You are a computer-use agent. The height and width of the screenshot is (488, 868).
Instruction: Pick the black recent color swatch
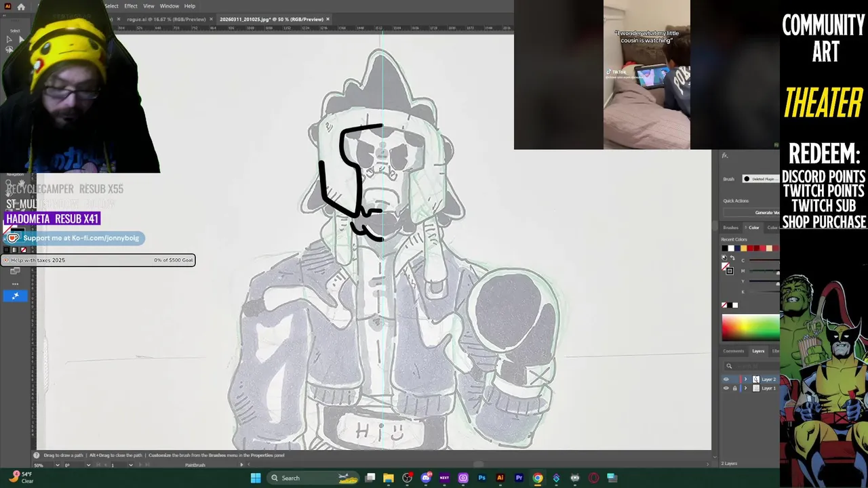pos(725,249)
